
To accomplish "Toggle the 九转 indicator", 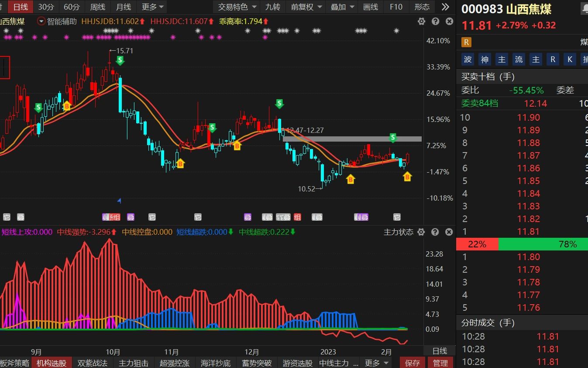I will (273, 7).
